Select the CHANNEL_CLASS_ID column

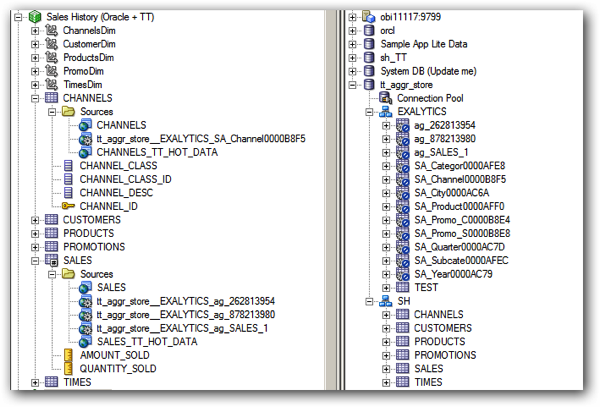(125, 179)
